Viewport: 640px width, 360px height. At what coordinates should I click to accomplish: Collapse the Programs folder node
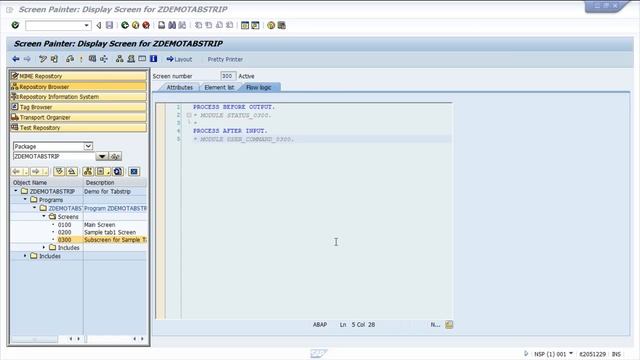[25, 199]
